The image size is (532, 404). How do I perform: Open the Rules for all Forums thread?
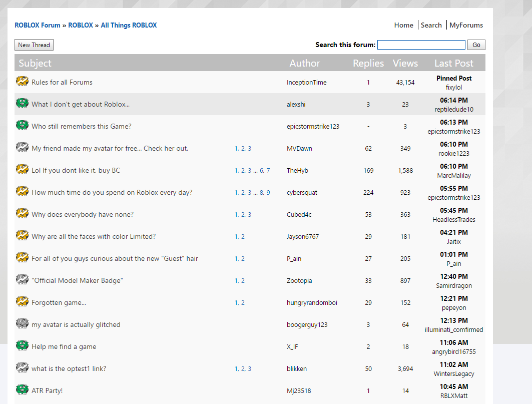click(62, 82)
